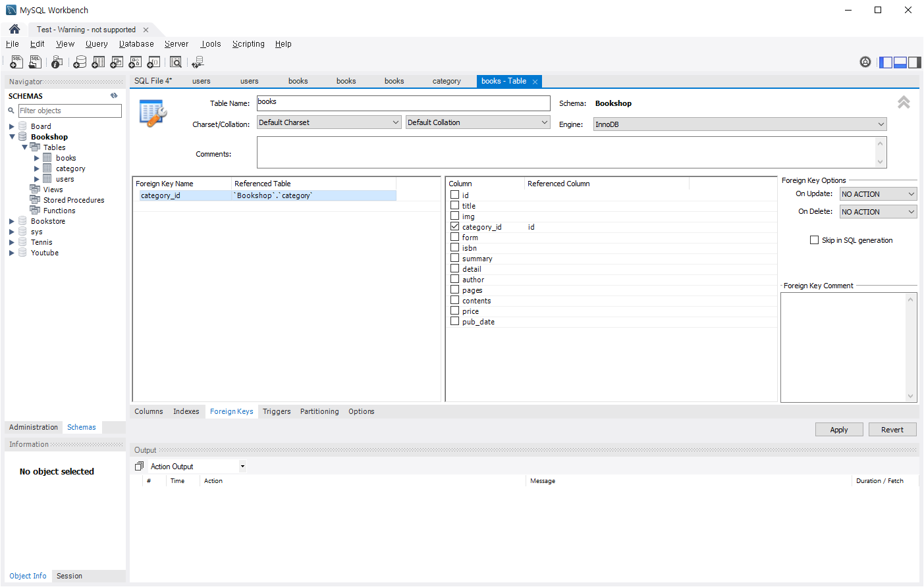The height and width of the screenshot is (587, 924).
Task: Toggle the bottom output panel icon
Action: (x=900, y=62)
